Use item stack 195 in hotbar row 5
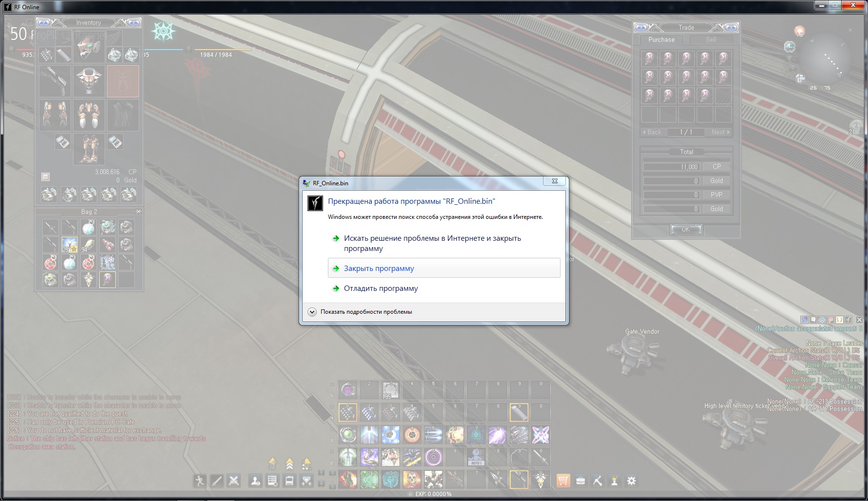This screenshot has height=501, width=868. 390,390
